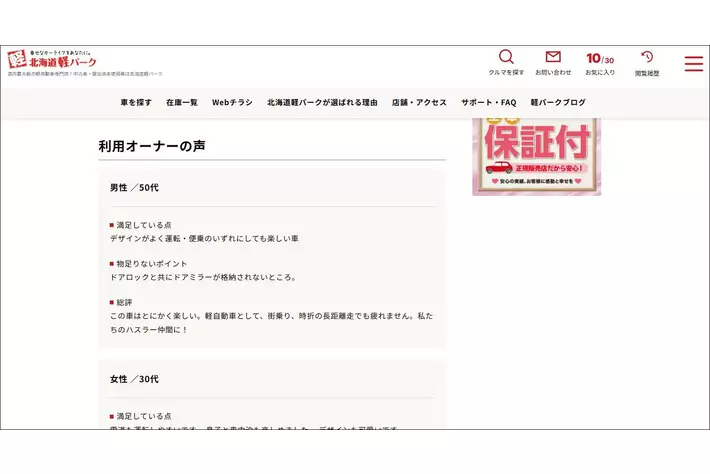This screenshot has height=474, width=710.
Task: Click the 総評 section in first review
Action: (124, 302)
